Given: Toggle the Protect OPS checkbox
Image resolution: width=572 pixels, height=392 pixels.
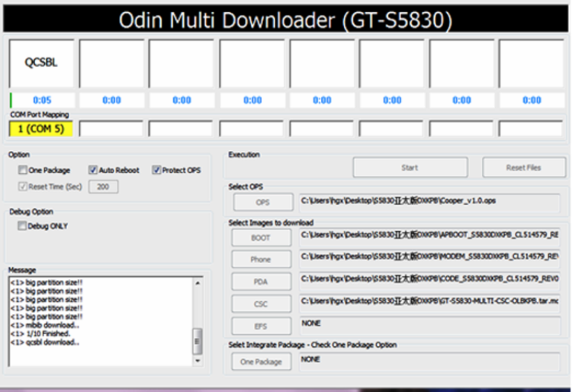Looking at the screenshot, I should (156, 170).
